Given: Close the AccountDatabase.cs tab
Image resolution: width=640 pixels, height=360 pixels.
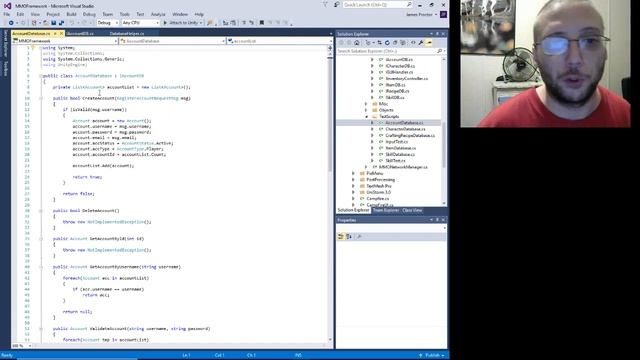Looking at the screenshot, I should click(62, 33).
